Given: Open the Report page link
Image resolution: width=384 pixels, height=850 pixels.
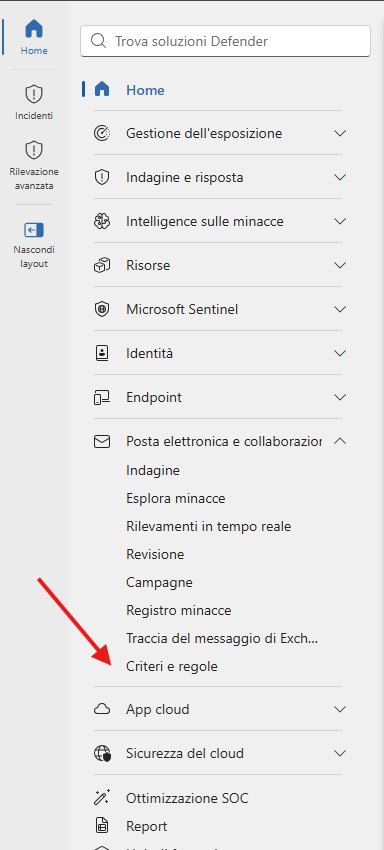Looking at the screenshot, I should click(146, 826).
